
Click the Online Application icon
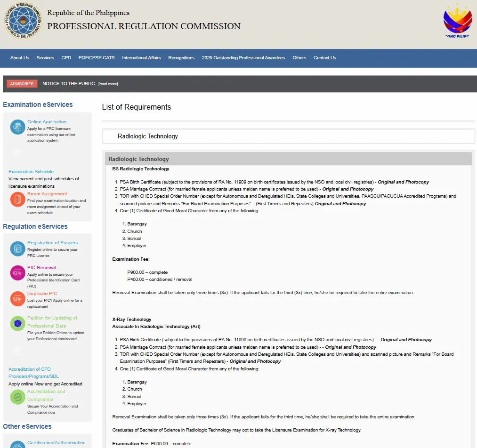[17, 127]
